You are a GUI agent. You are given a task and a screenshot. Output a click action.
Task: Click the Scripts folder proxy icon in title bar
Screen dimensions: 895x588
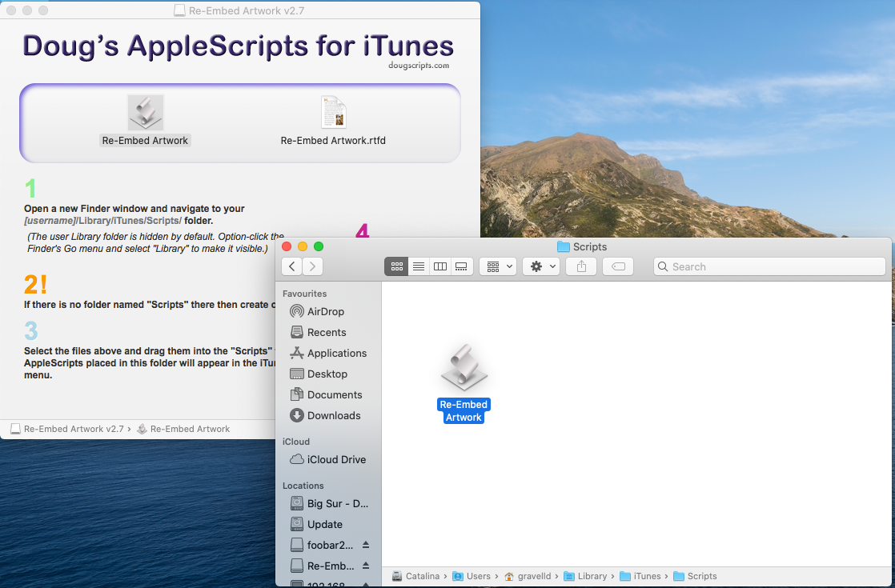564,246
